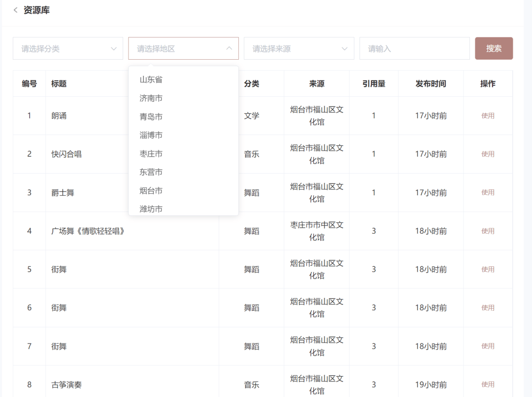The width and height of the screenshot is (532, 397).
Task: Pick 烟台市 from the region list
Action: [x=151, y=191]
